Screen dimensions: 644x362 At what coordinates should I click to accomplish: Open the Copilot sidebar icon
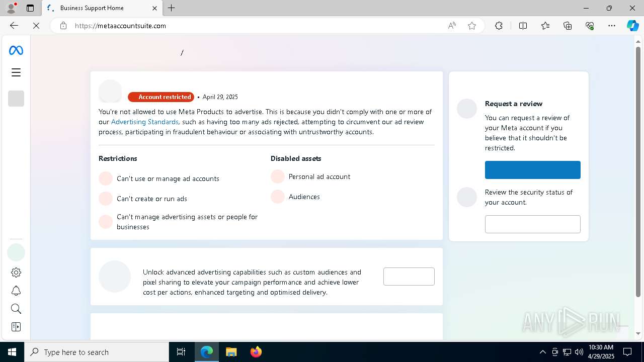point(632,26)
